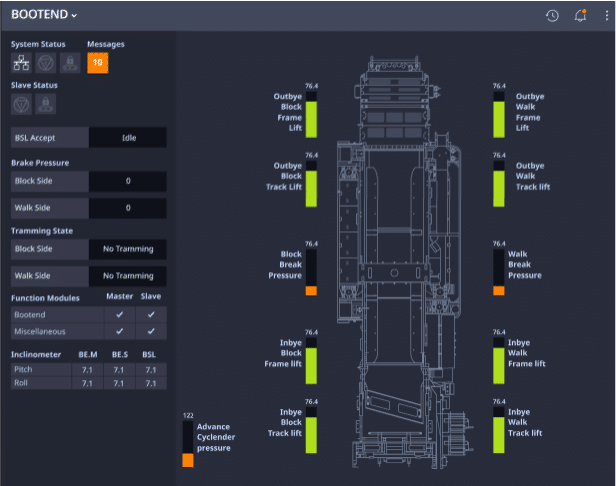
Task: Open the BOOTEND page dropdown
Action: coord(44,15)
